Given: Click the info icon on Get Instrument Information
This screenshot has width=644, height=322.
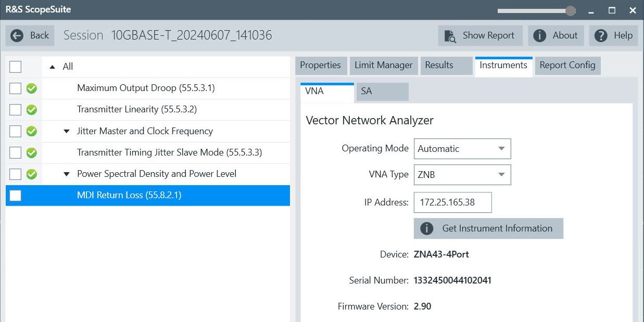Looking at the screenshot, I should coord(427,228).
